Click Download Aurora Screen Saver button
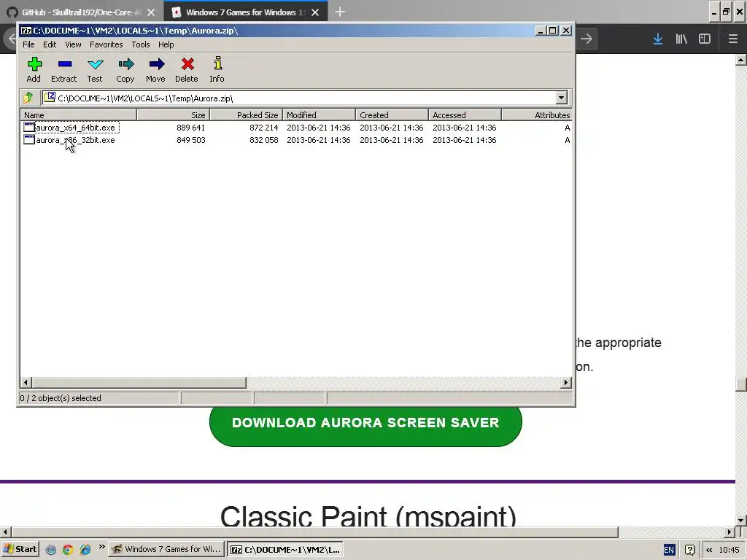The image size is (747, 560). [x=365, y=423]
